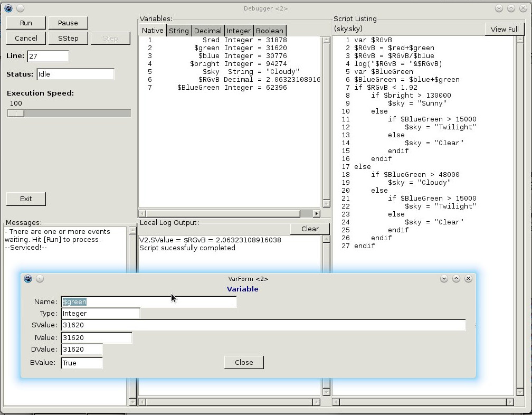Open the Decimal variables tab

click(x=208, y=31)
